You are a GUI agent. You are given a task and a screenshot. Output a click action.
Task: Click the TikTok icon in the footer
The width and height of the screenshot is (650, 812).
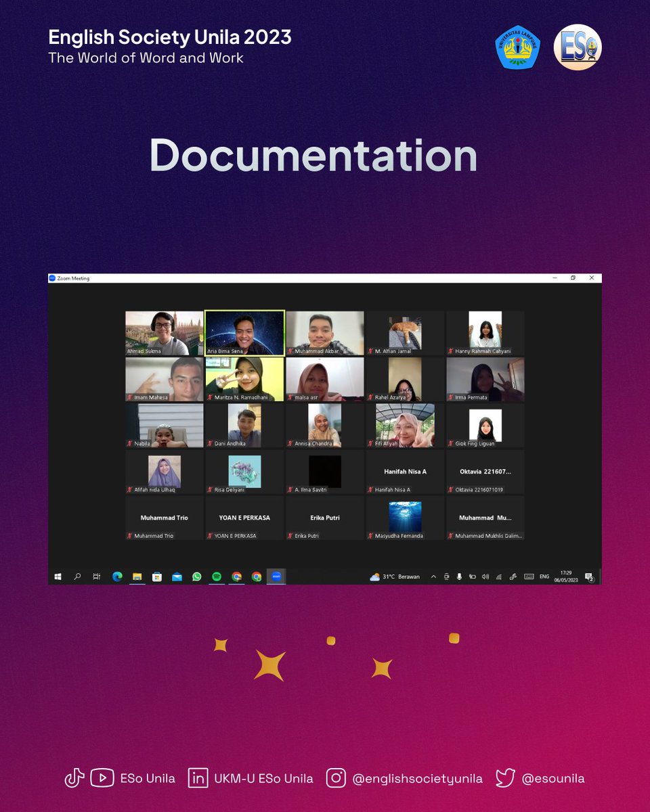pyautogui.click(x=74, y=778)
